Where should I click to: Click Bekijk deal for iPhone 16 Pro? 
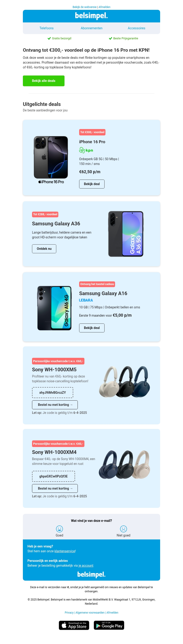[92, 184]
